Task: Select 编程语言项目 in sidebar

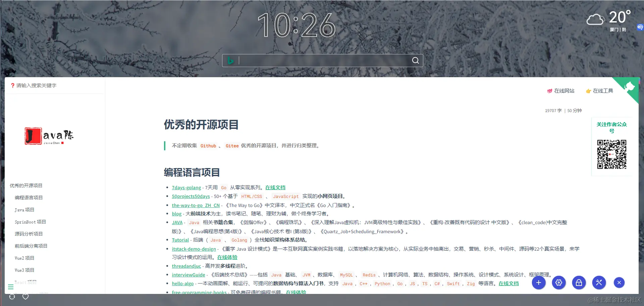Action: (29, 198)
